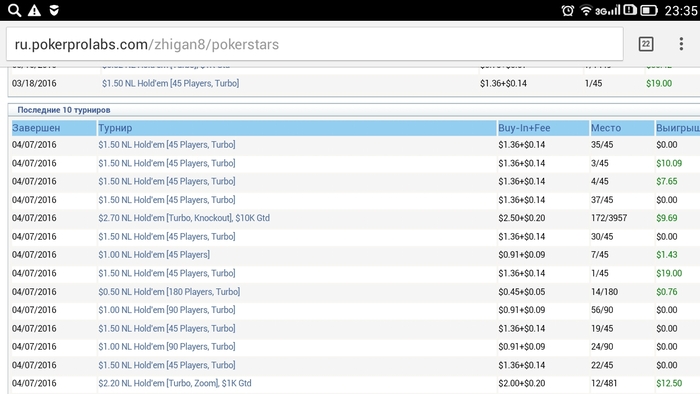The height and width of the screenshot is (394, 700).
Task: Open $1.50 NL Hold'em link with place 22/45
Action: [167, 365]
